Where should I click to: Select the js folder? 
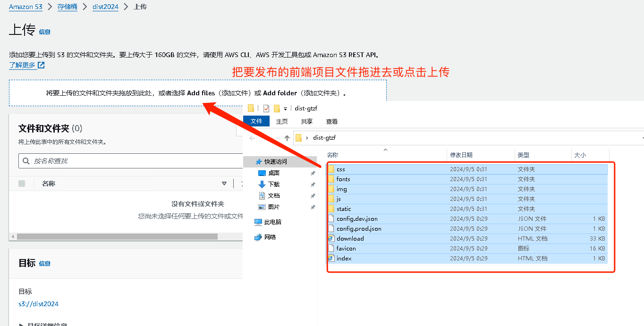[467, 199]
